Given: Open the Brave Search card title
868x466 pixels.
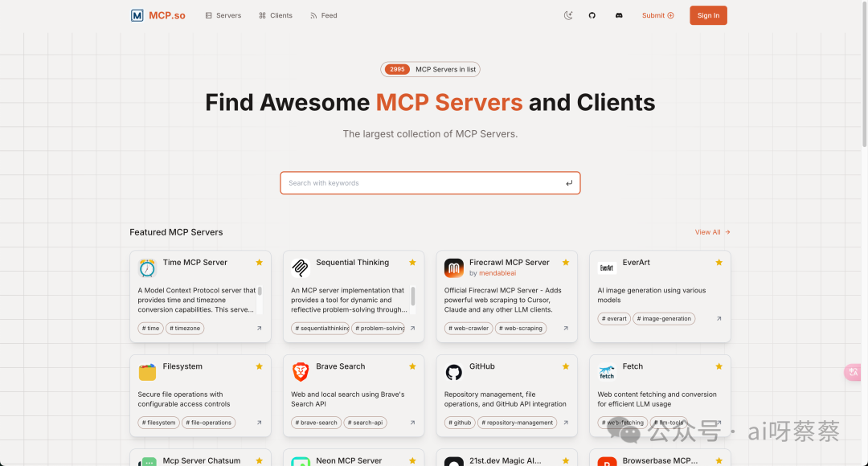Looking at the screenshot, I should [x=340, y=366].
